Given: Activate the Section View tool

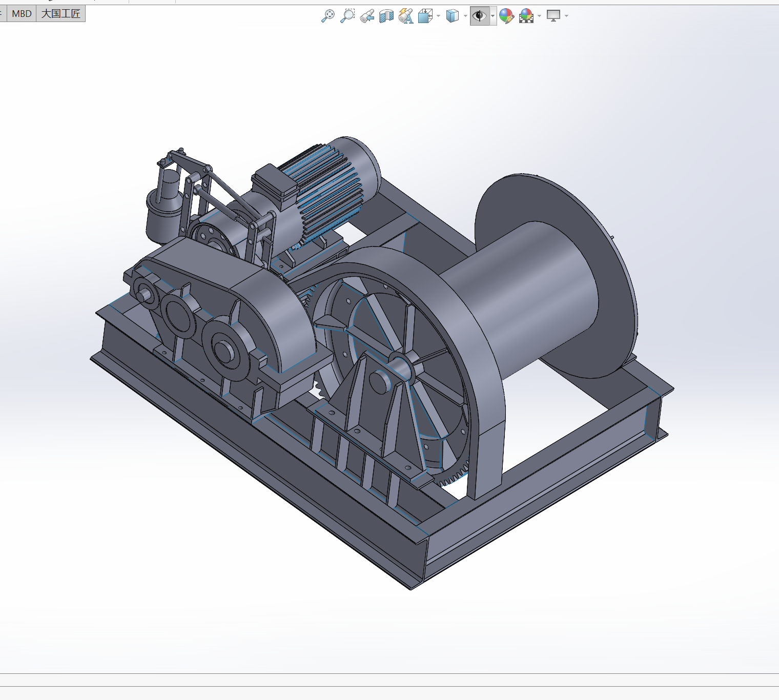Looking at the screenshot, I should coord(386,16).
